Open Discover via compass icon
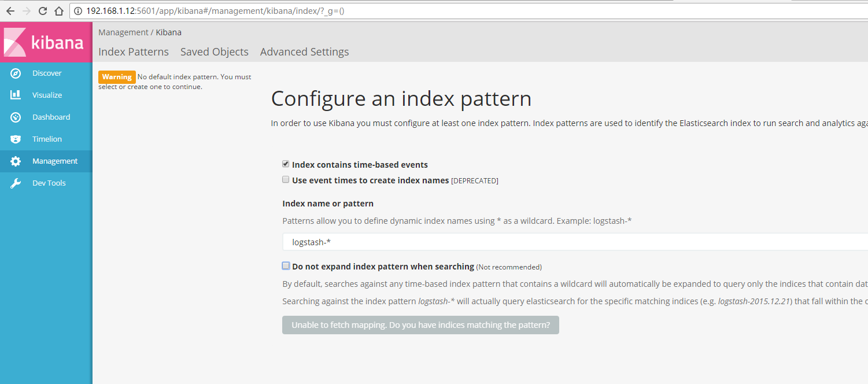 (16, 73)
